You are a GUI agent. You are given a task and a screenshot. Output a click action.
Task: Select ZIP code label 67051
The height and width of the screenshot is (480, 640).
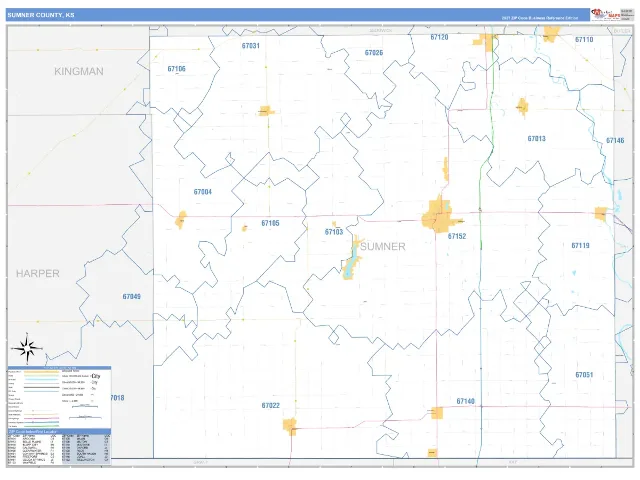584,375
